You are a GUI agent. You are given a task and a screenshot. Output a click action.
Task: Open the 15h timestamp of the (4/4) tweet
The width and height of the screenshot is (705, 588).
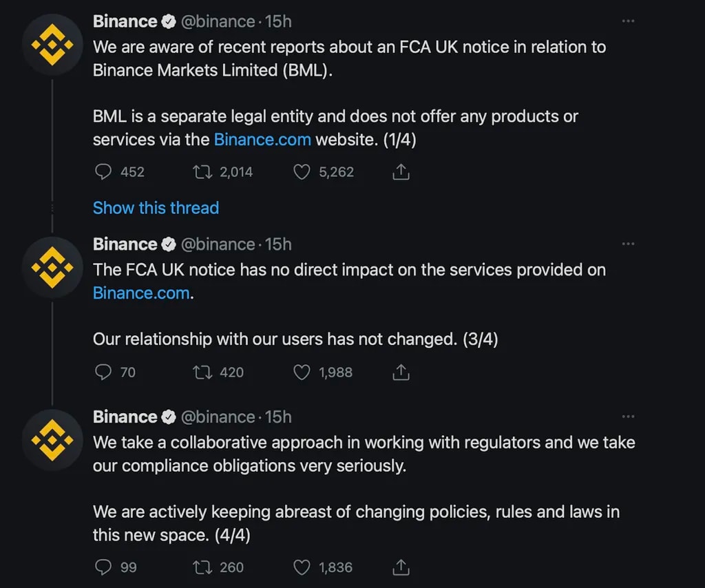[x=278, y=417]
